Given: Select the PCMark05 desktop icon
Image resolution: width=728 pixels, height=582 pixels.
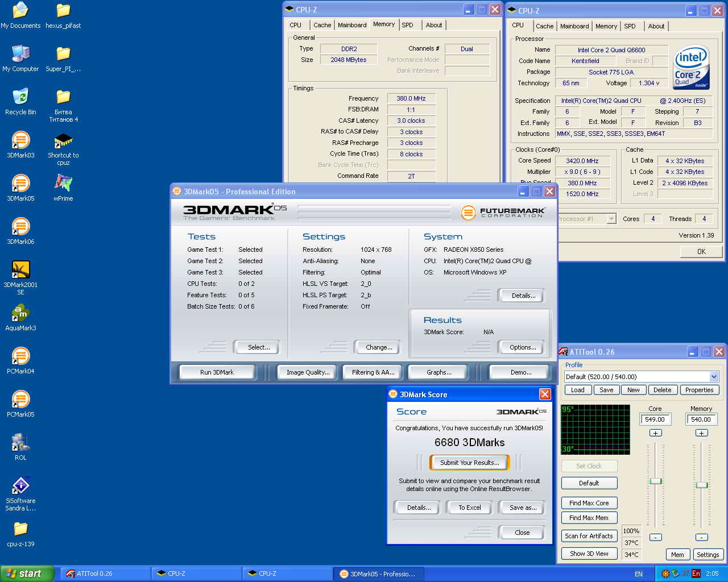Looking at the screenshot, I should pos(20,404).
